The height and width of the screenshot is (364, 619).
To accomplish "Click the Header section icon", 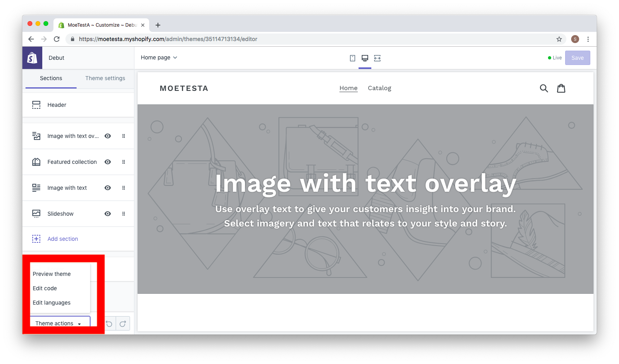I will (36, 105).
